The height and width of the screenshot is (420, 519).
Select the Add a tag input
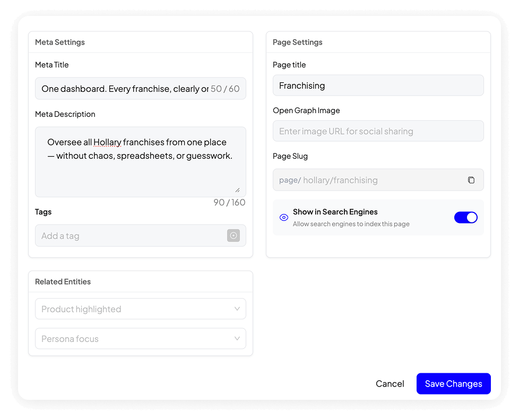coord(130,236)
